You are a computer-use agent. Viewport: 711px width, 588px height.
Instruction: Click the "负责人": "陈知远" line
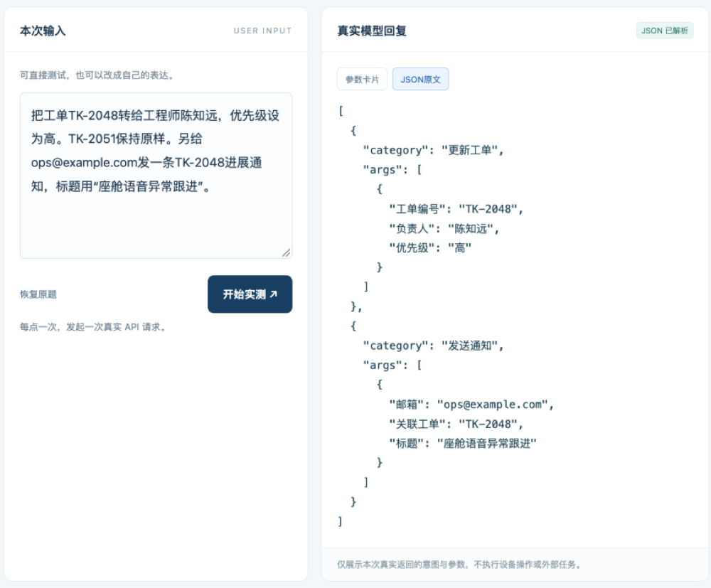(444, 228)
